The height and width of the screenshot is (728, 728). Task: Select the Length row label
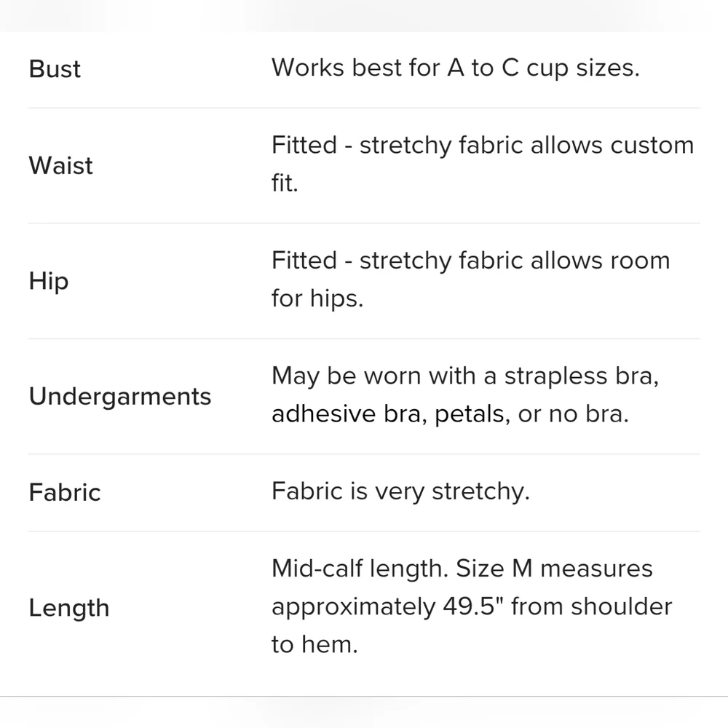point(69,607)
